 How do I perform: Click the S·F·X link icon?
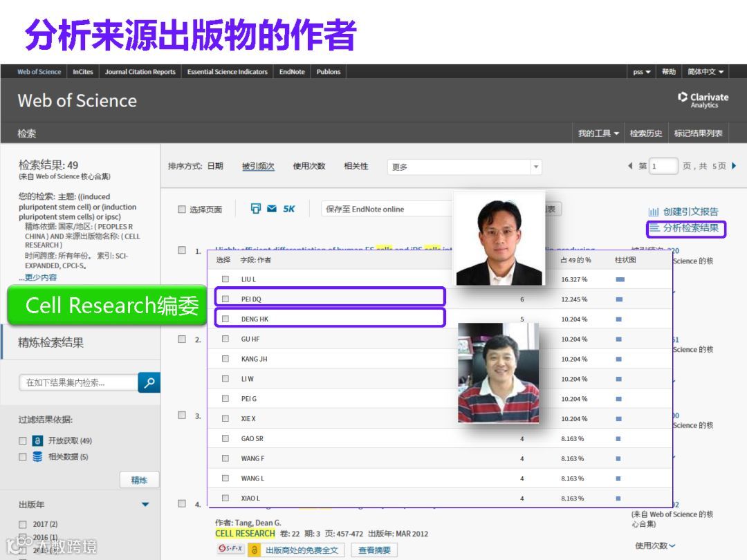[230, 548]
